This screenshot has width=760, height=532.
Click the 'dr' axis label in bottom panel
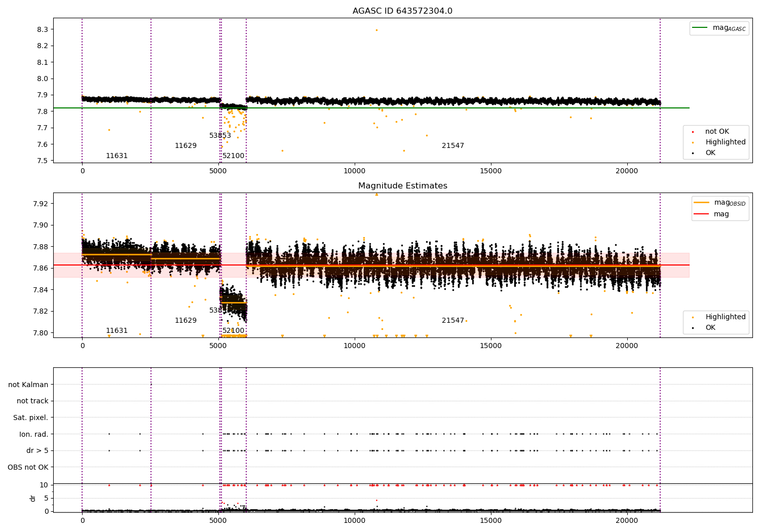[x=33, y=498]
